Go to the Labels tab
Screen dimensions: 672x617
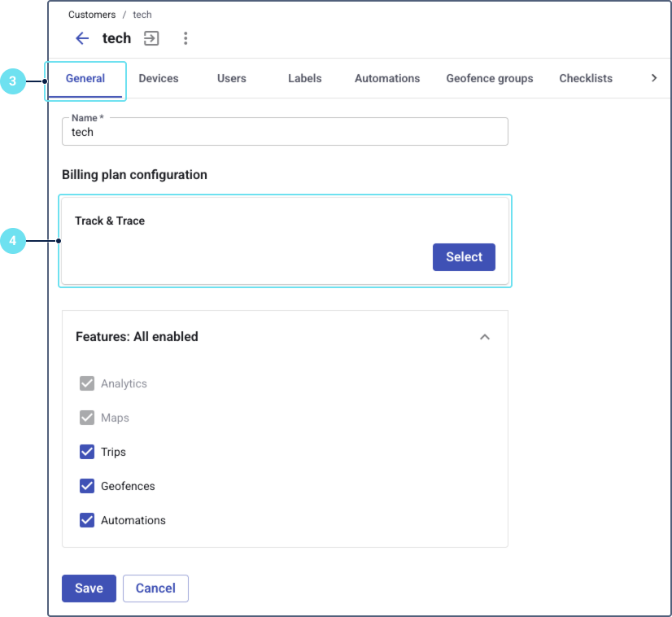[x=305, y=79]
